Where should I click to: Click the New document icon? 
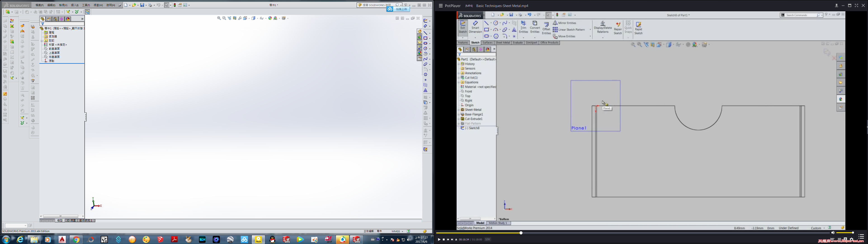pos(126,5)
